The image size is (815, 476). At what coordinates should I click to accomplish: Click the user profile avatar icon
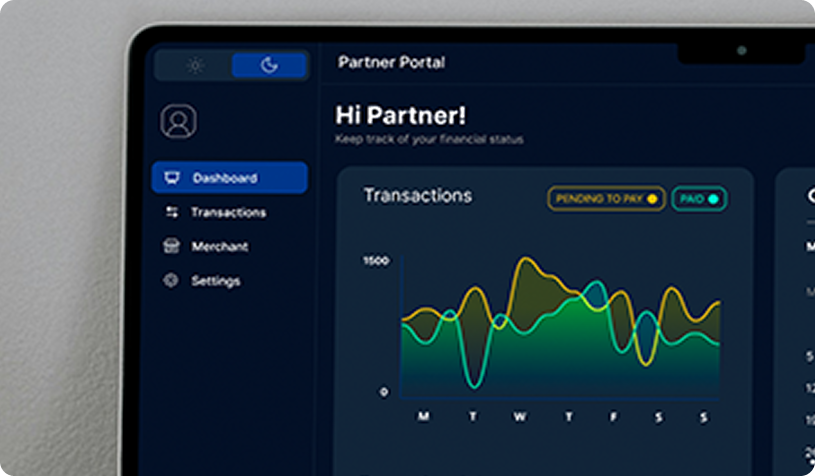tap(178, 122)
